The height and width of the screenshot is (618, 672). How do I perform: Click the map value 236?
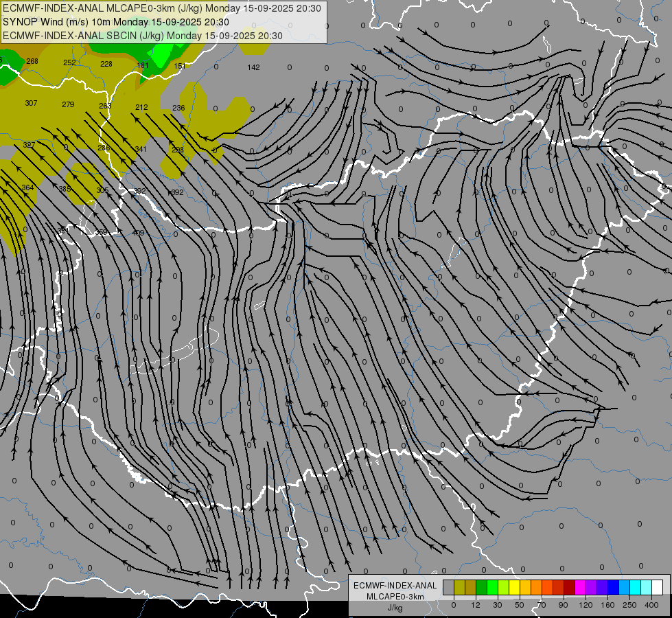click(178, 108)
